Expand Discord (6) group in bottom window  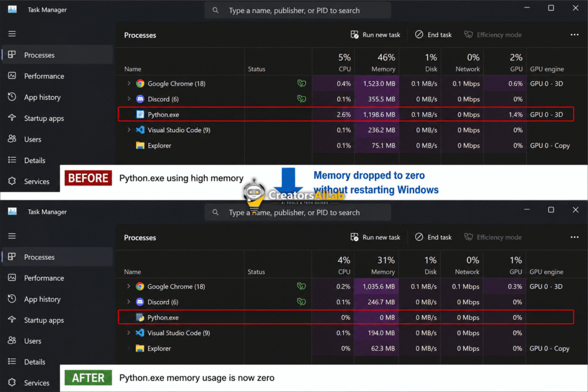(x=129, y=302)
